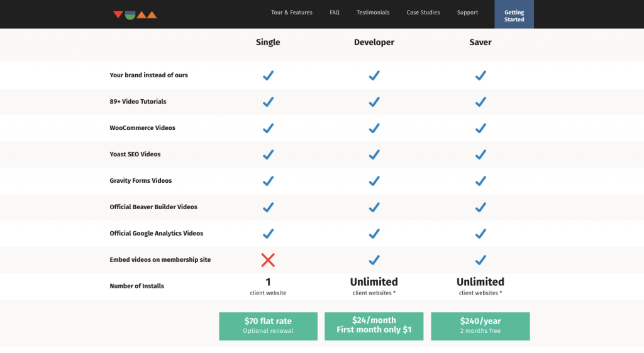
Task: Open Case Studies
Action: click(x=423, y=13)
